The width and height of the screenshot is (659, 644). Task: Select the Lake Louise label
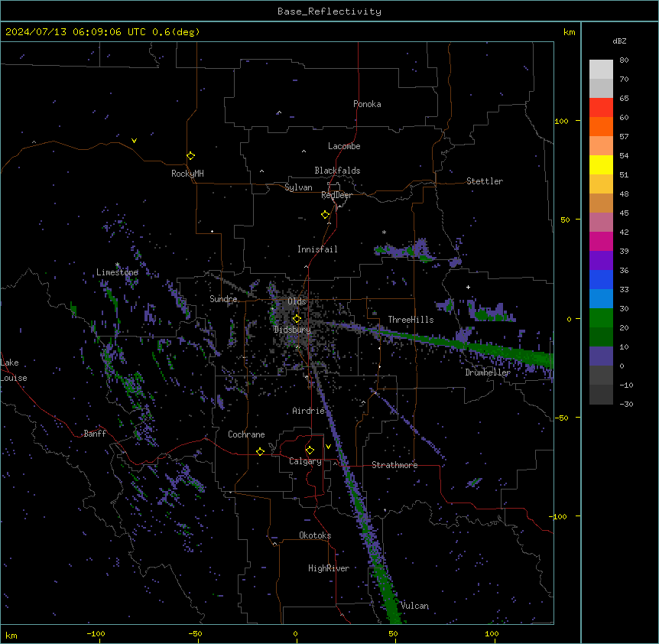[14, 370]
